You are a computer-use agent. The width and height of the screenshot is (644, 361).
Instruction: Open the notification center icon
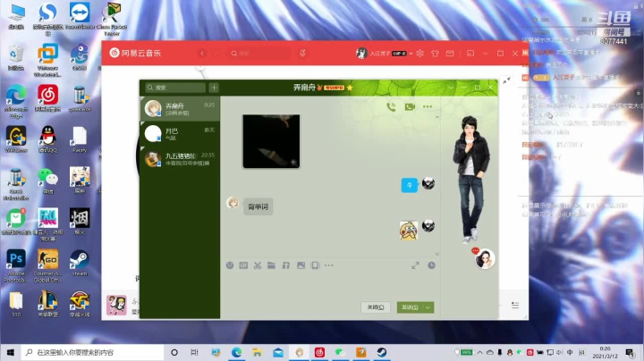(630, 352)
